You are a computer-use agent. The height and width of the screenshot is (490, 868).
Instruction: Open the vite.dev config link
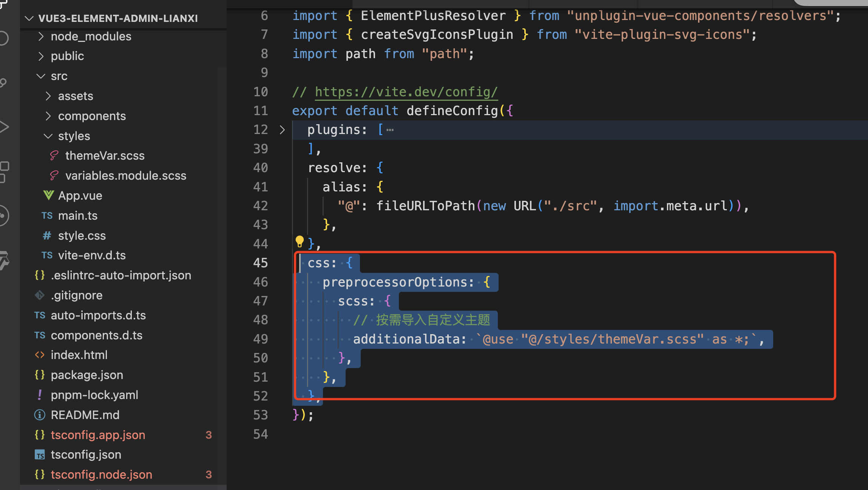tap(406, 92)
